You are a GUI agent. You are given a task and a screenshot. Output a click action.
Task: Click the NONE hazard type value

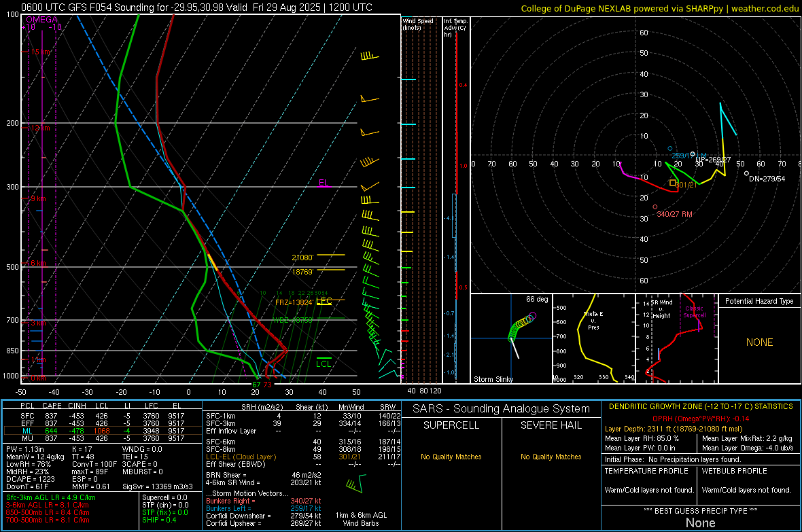coord(760,342)
